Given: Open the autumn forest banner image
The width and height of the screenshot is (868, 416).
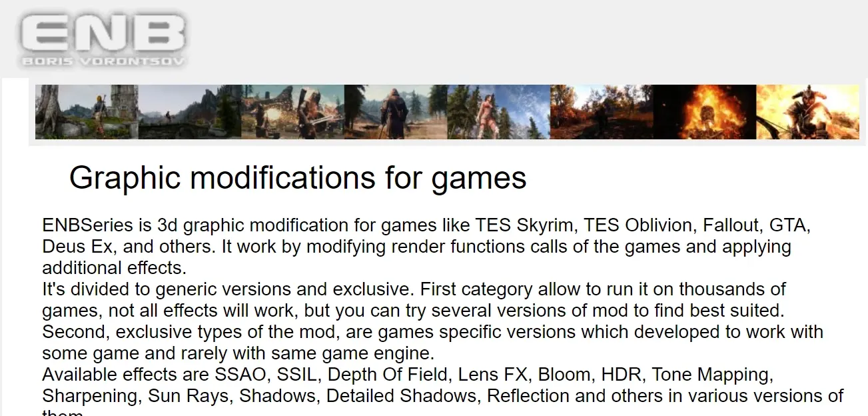Looking at the screenshot, I should pyautogui.click(x=602, y=112).
